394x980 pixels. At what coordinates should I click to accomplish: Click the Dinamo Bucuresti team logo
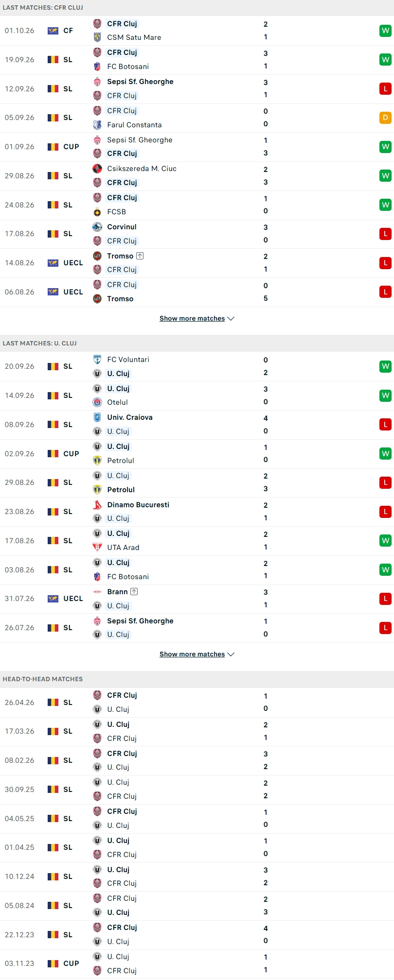point(97,505)
